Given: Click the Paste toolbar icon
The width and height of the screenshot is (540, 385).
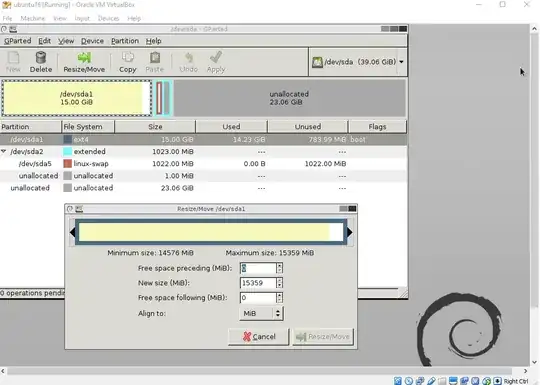Looking at the screenshot, I should (x=155, y=57).
